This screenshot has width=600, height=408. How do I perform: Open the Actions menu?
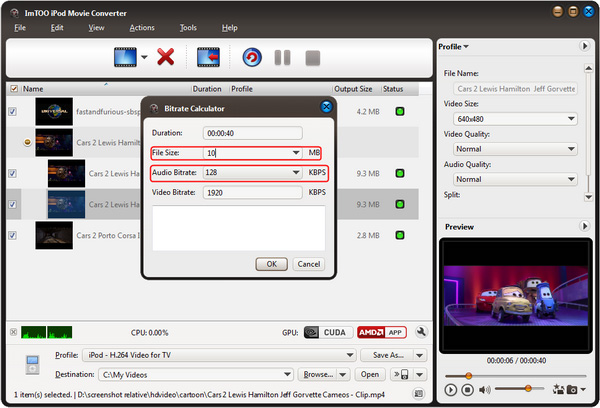coord(142,28)
